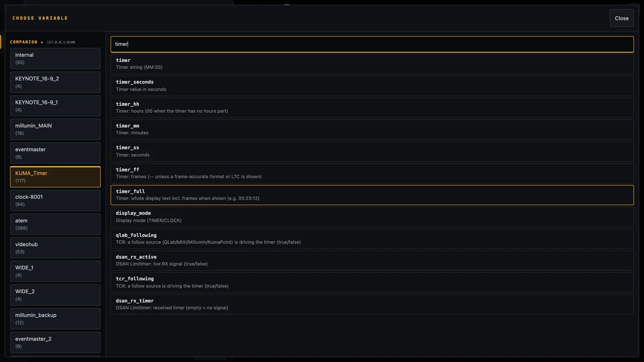Viewport: 644px width, 362px height.
Task: Choose the display_mode variable
Action: (x=372, y=217)
